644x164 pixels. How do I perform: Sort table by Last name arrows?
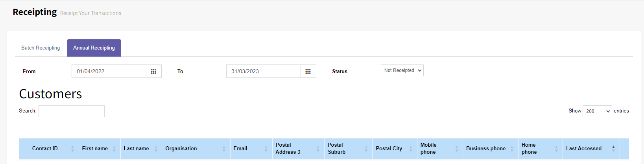[x=156, y=149]
